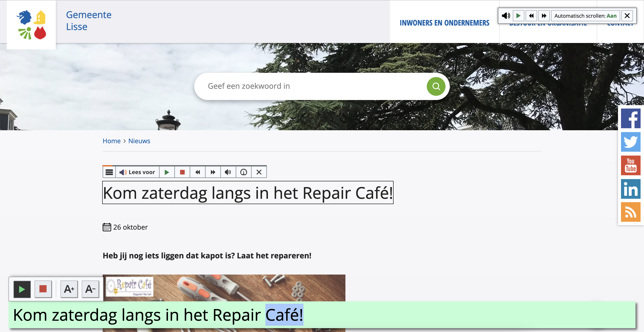Click the article heading 'Kom zaterdag langs in het Repair Café!'
644x332 pixels.
(x=248, y=193)
